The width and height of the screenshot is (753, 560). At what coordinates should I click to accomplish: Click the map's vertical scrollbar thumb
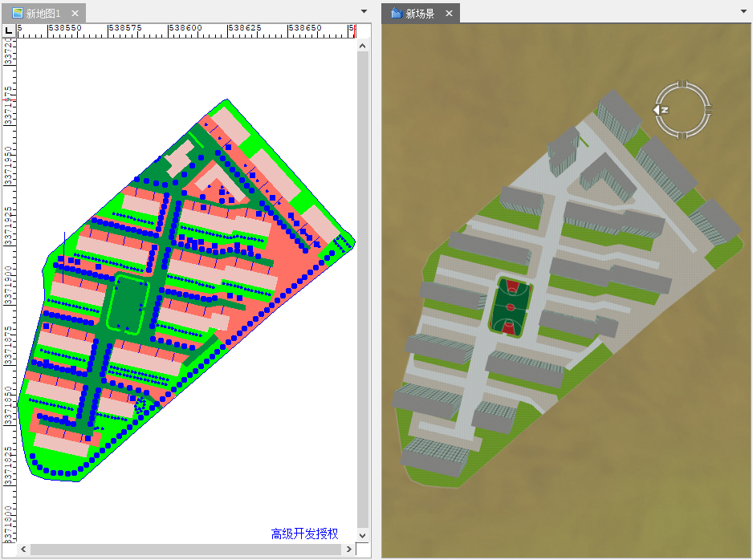point(363,289)
